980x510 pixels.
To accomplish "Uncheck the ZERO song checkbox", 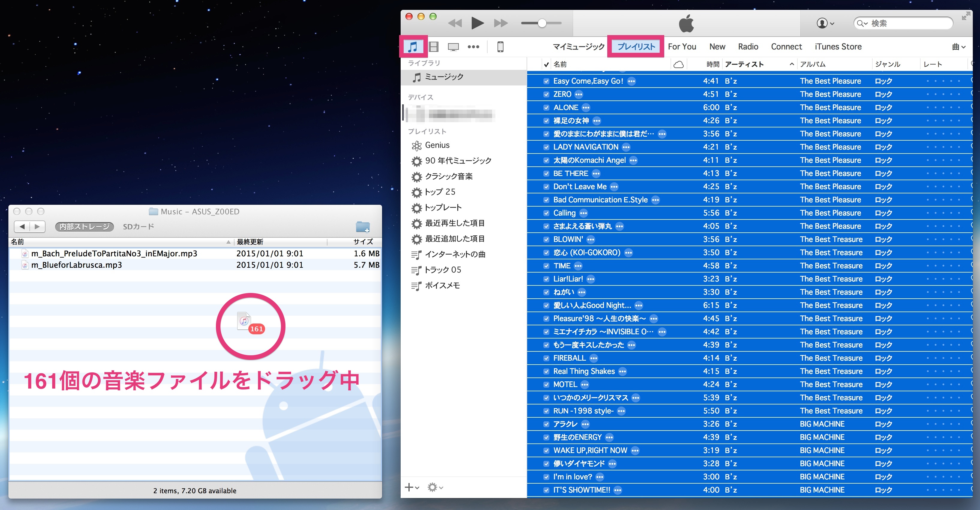I will click(546, 94).
